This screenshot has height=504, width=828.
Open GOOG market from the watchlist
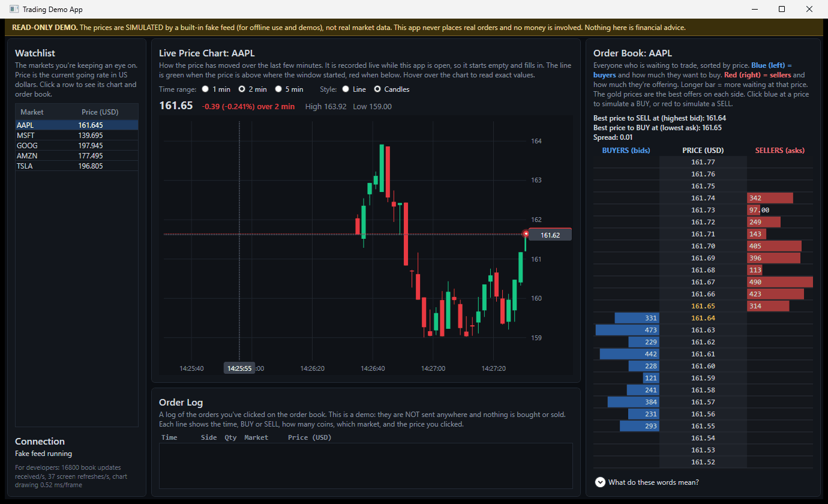pos(77,145)
